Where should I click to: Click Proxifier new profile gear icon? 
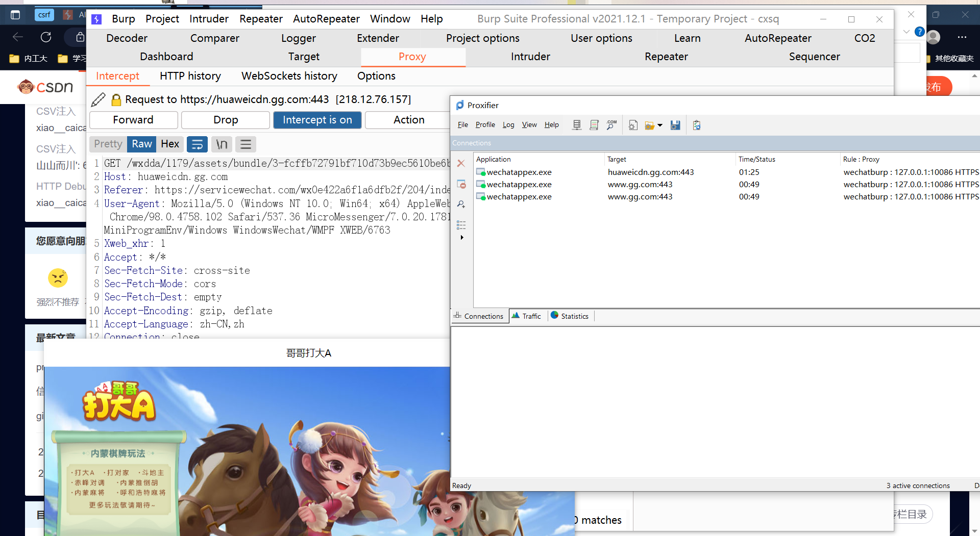point(633,125)
